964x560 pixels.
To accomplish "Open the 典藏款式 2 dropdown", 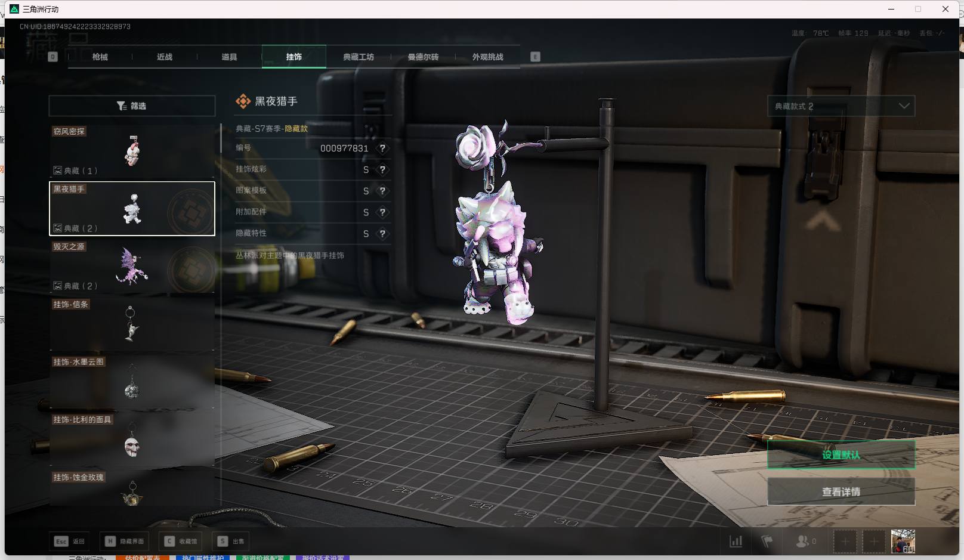I will coord(841,106).
